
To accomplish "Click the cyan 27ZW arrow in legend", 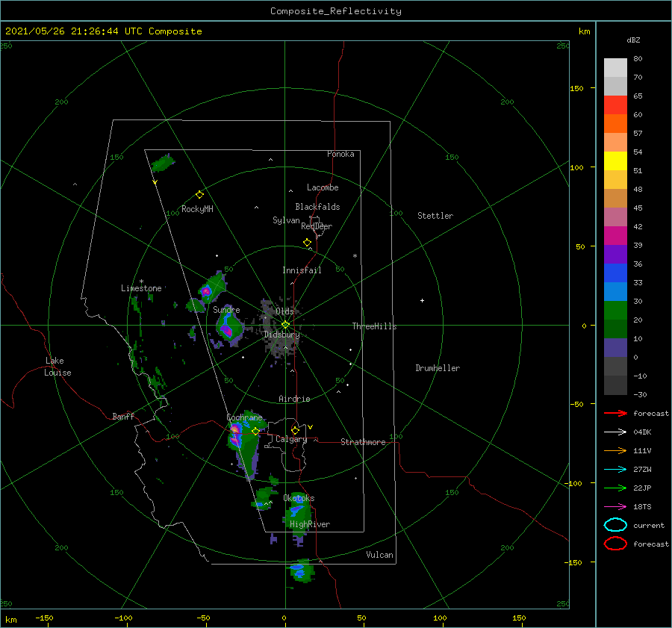I will tap(615, 470).
